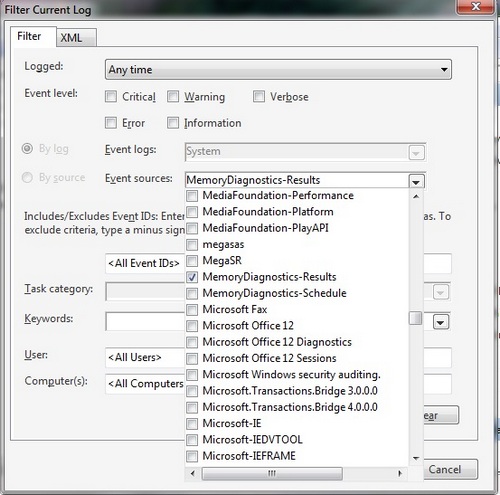Click horizontal scrollbar left arrow
Viewport: 500px width, 495px height.
tap(193, 473)
